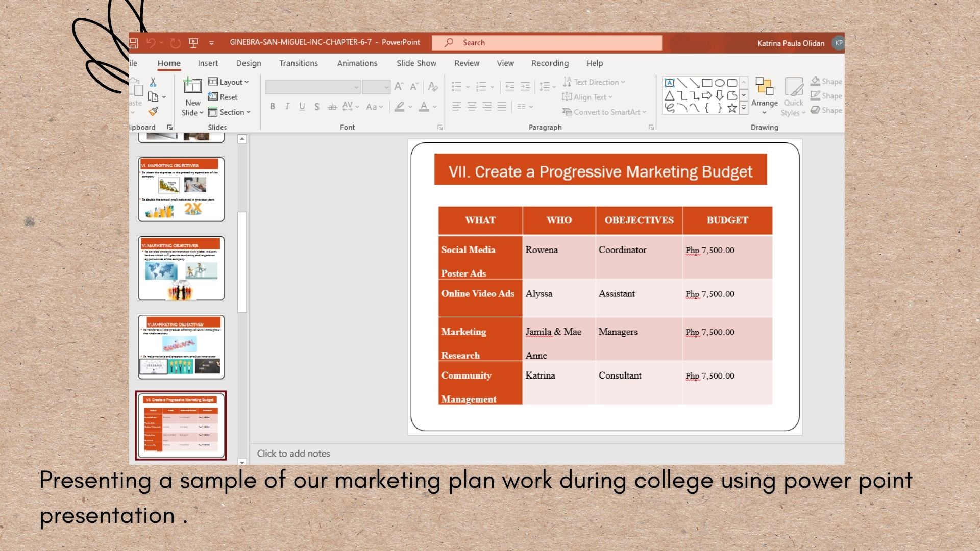The width and height of the screenshot is (980, 551).
Task: Click the Save icon in title bar
Action: 134,43
